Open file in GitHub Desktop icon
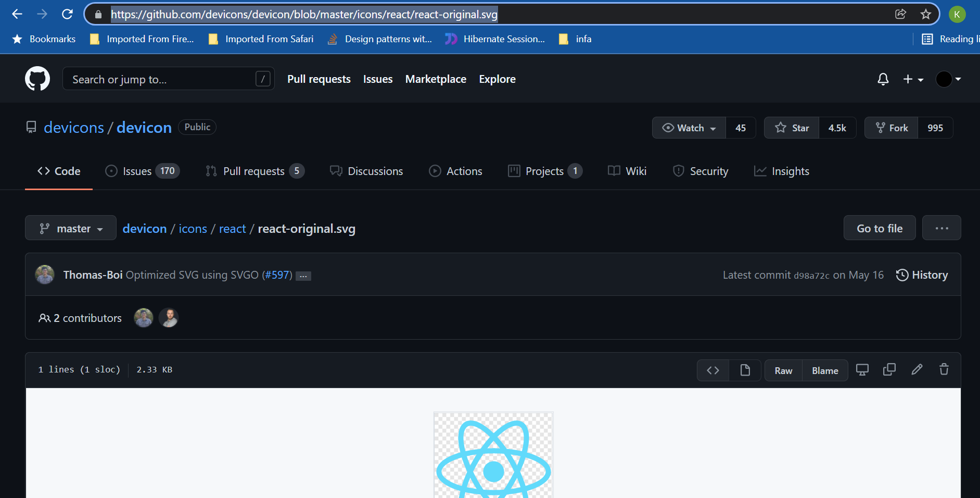The height and width of the screenshot is (498, 980). [x=862, y=370]
